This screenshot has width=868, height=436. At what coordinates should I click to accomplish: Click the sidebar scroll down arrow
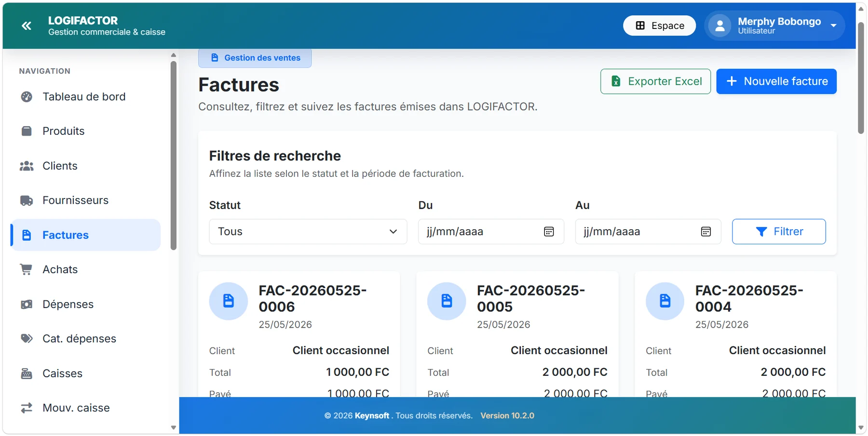point(174,428)
